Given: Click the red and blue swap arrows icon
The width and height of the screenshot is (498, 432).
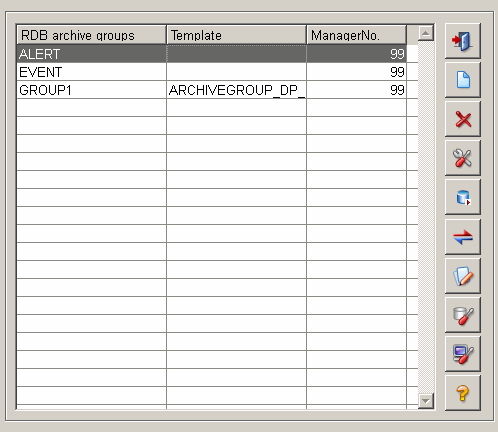Looking at the screenshot, I should tap(463, 237).
